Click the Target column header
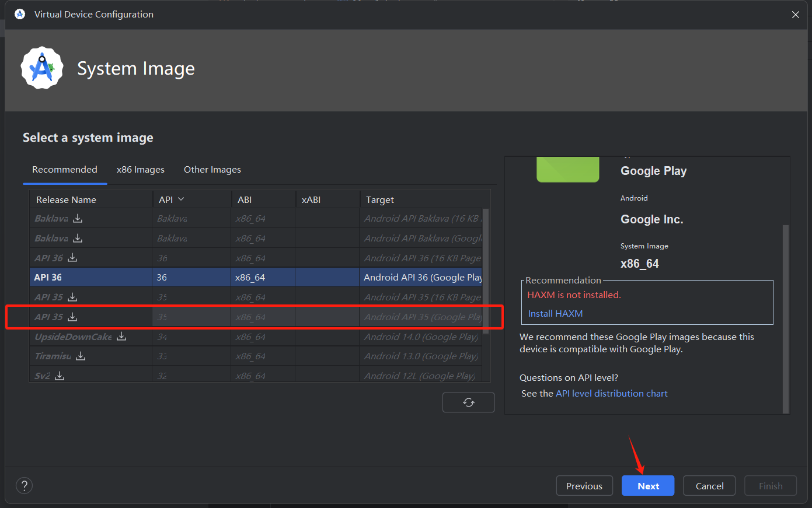This screenshot has width=812, height=508. pyautogui.click(x=424, y=199)
